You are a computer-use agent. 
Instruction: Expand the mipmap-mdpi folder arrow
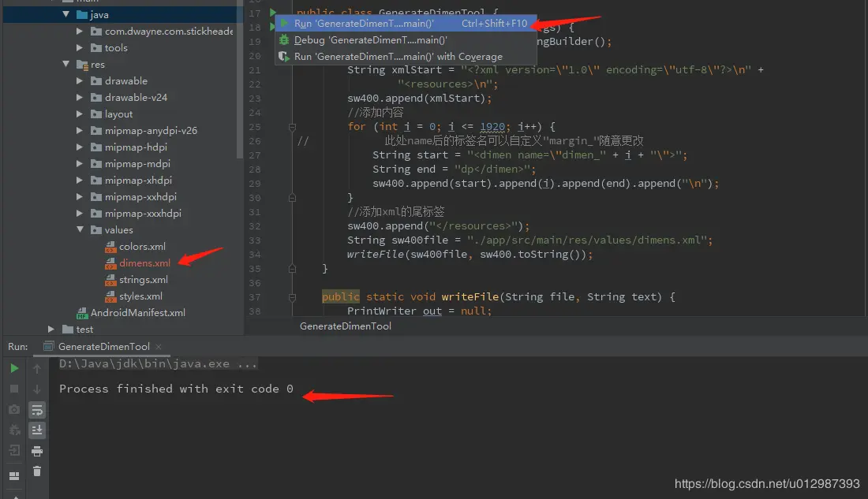[80, 164]
